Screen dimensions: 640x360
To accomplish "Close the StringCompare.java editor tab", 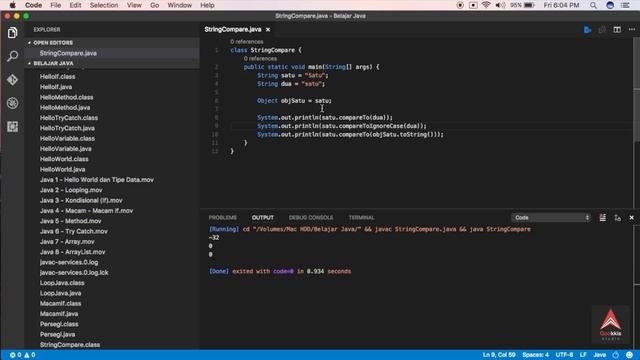I will coord(268,30).
